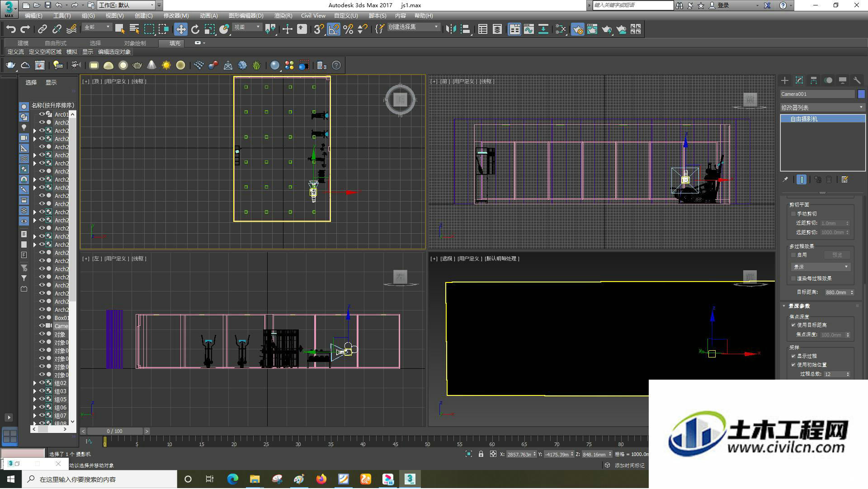Expand the 组05 tree node
868x489 pixels.
click(x=35, y=400)
